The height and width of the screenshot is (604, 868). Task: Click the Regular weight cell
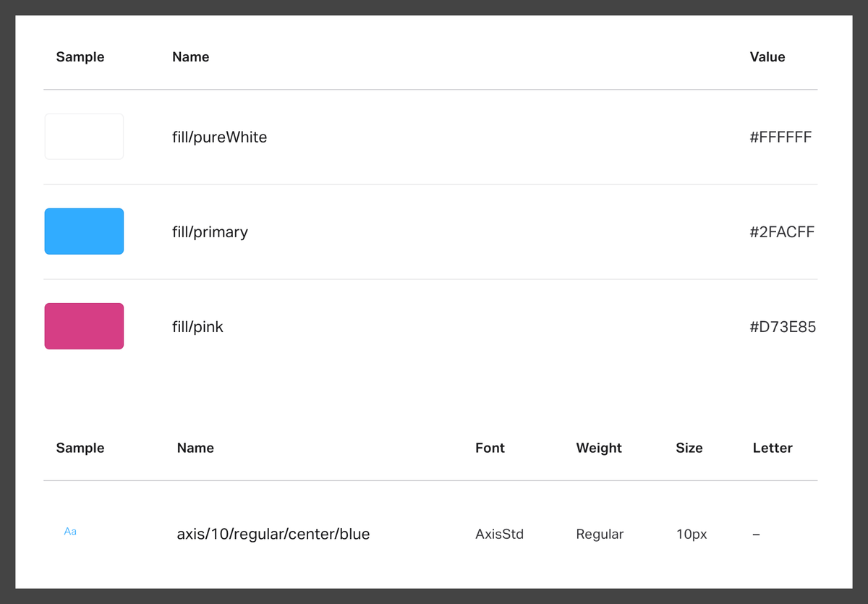[600, 535]
